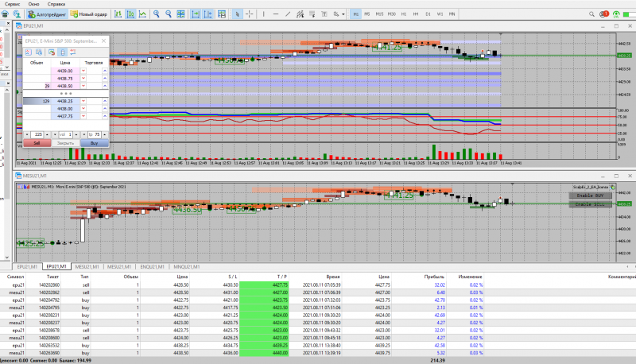The width and height of the screenshot is (636, 364).
Task: Toggle the Algo Trading button
Action: pyautogui.click(x=49, y=14)
